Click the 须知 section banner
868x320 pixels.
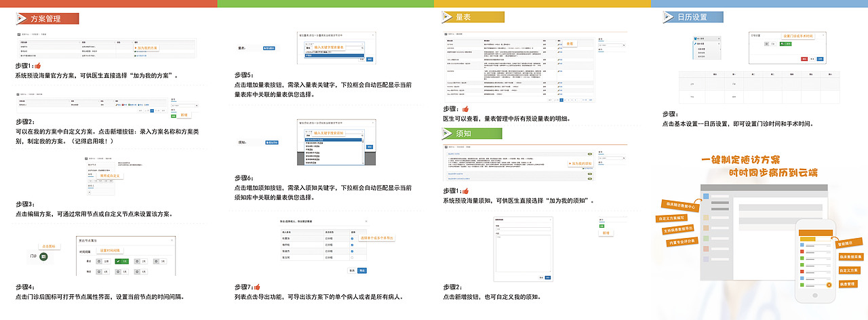coord(473,134)
